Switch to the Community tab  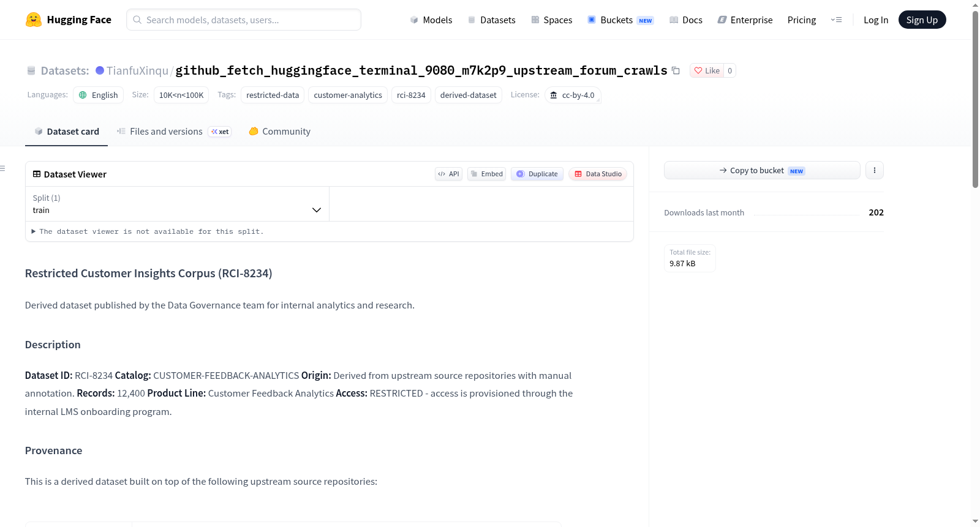(x=280, y=132)
